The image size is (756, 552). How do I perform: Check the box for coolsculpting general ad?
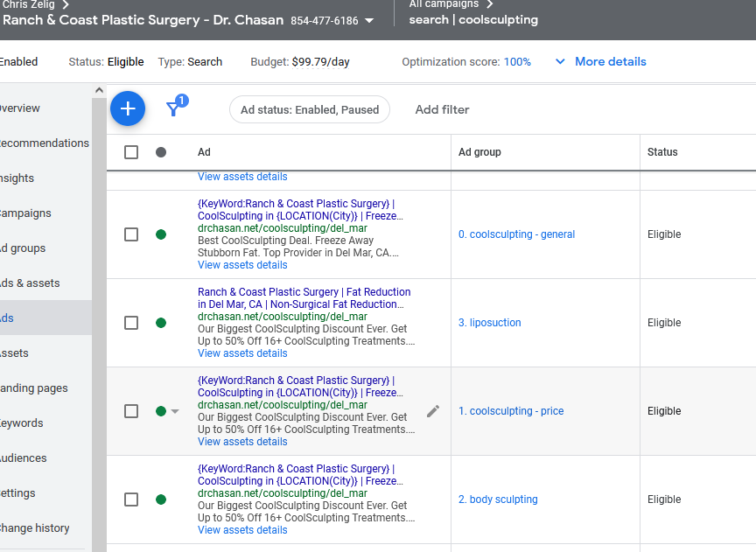(131, 234)
